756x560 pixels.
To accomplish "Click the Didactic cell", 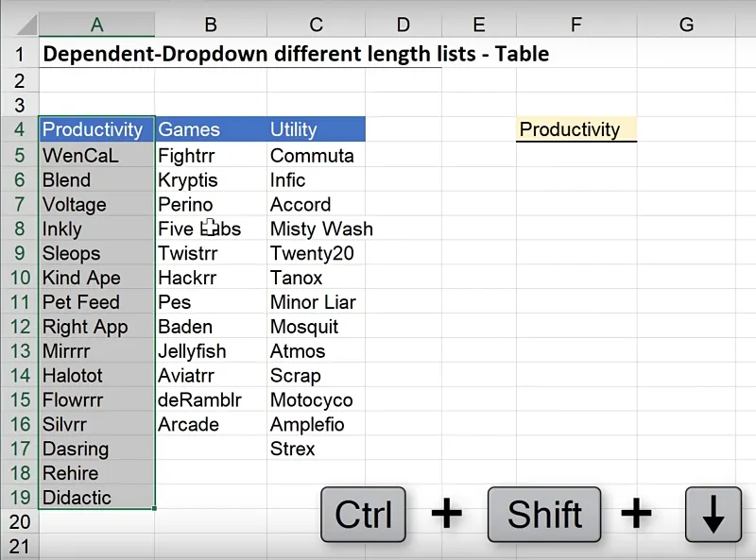I will [94, 498].
